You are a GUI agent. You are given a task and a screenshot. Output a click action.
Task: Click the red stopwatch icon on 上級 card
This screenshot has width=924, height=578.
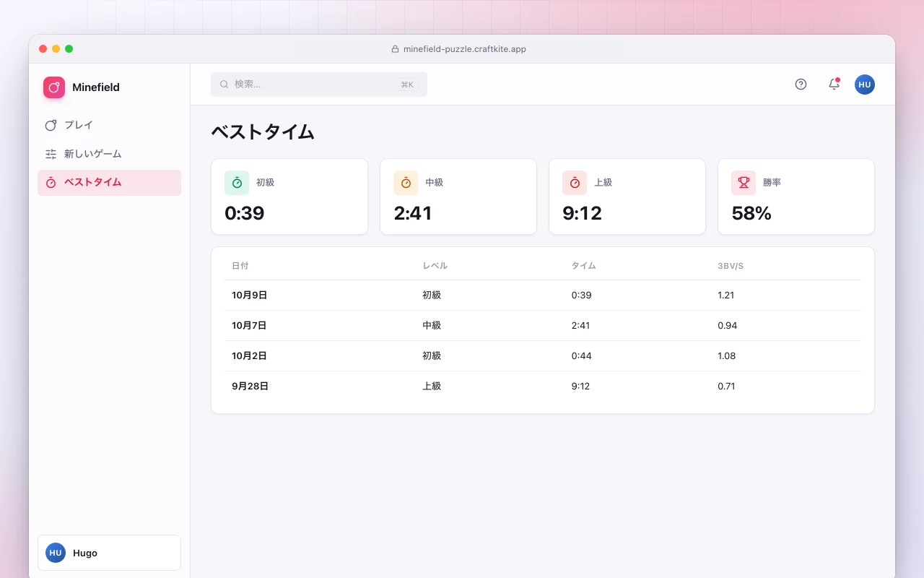click(x=575, y=183)
